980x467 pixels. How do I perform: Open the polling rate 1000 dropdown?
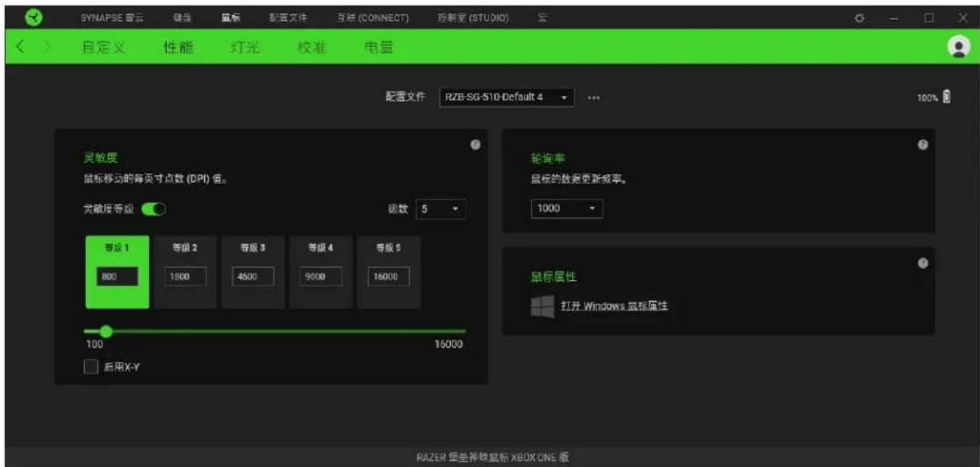point(567,209)
